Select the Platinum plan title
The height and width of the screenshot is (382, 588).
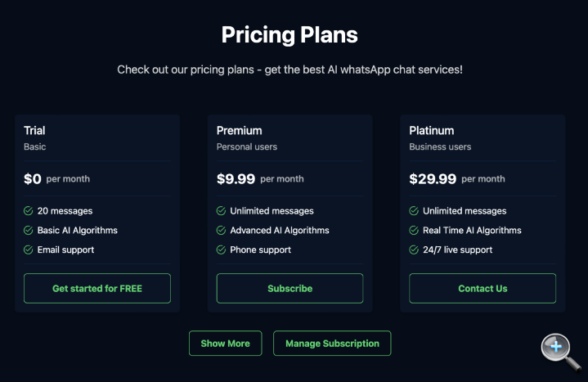point(431,131)
